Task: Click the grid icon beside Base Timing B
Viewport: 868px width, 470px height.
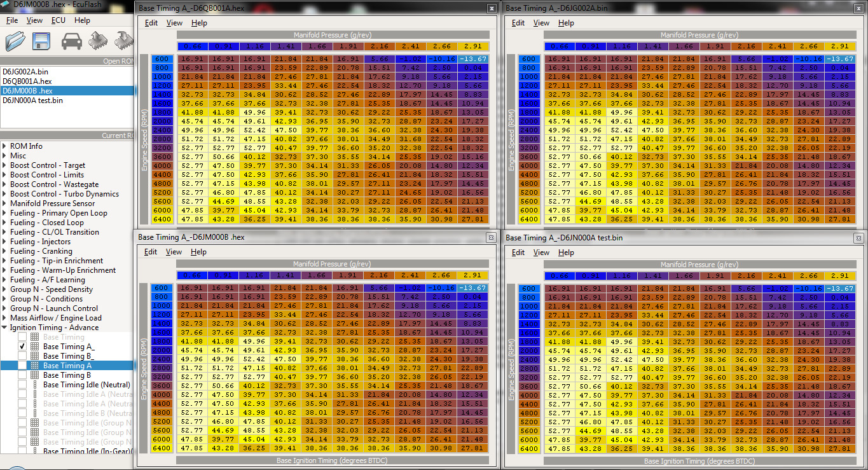Action: pos(35,375)
